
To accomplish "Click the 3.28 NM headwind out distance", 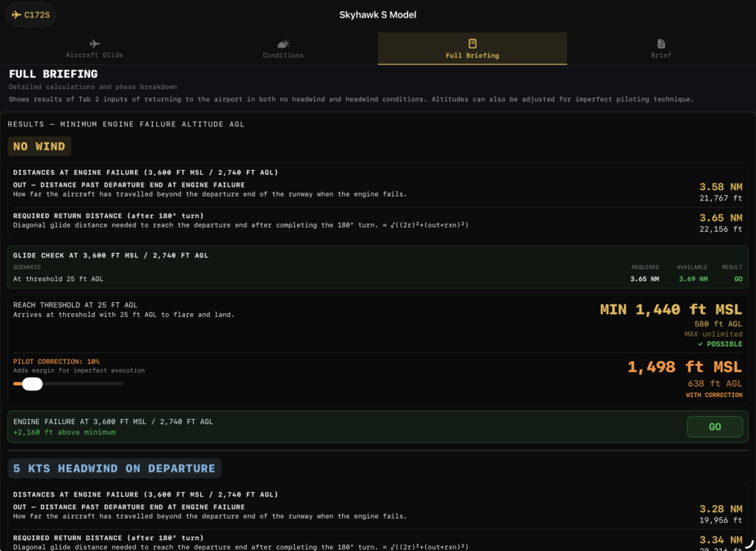I will 721,508.
